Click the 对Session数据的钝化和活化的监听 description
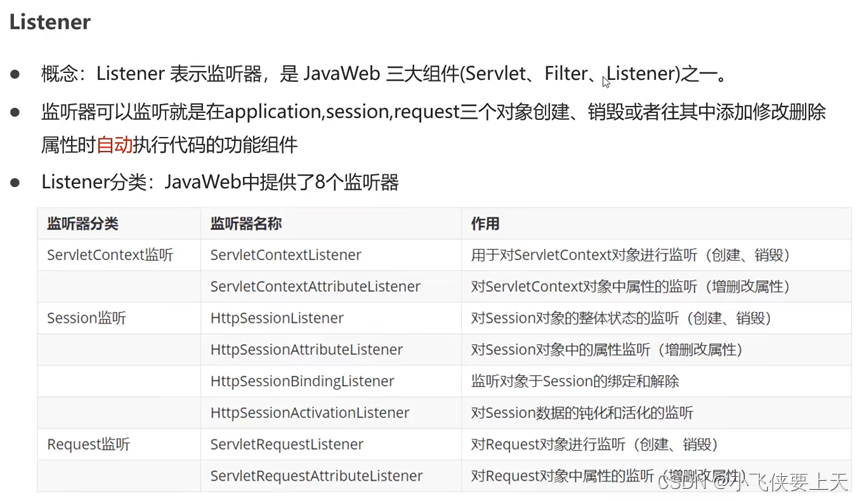This screenshot has width=864, height=501. (x=582, y=413)
